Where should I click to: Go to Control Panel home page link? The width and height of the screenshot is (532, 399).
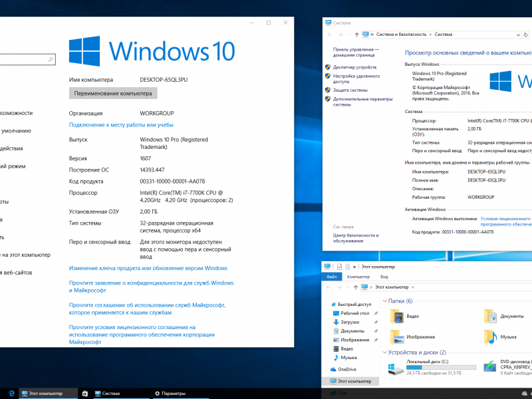(x=356, y=53)
